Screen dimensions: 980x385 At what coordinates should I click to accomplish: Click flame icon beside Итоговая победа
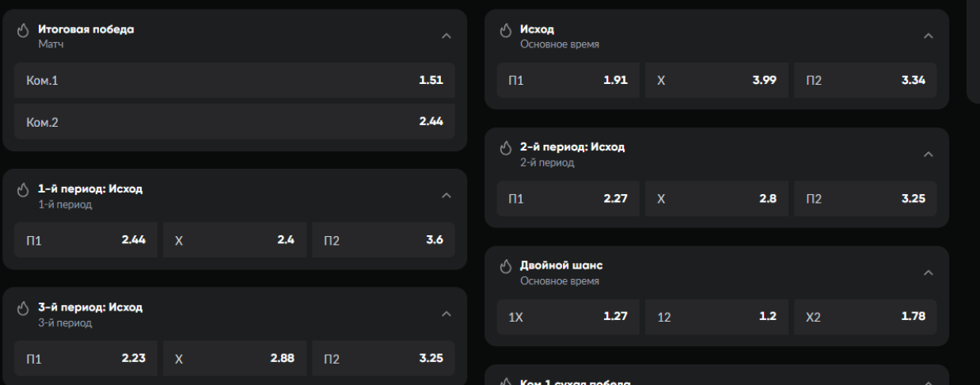click(23, 30)
